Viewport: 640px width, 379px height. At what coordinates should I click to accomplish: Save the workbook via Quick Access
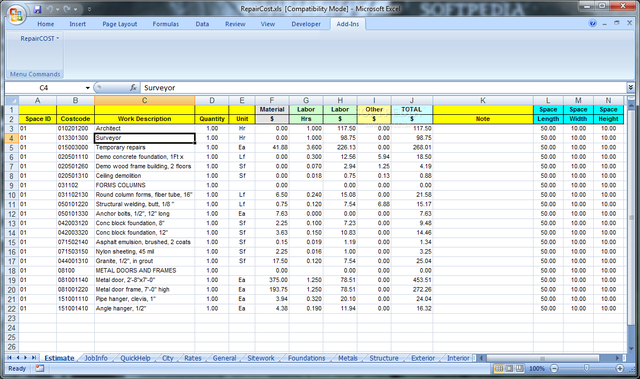point(38,9)
